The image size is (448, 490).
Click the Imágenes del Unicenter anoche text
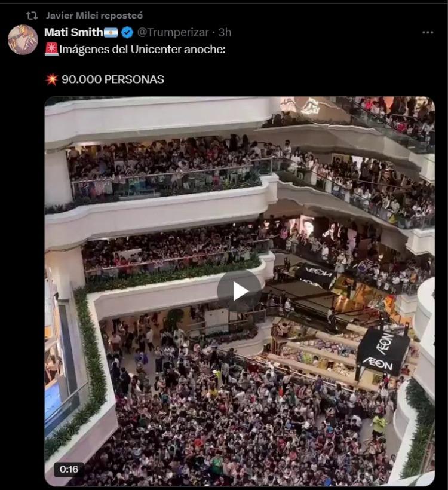click(142, 50)
